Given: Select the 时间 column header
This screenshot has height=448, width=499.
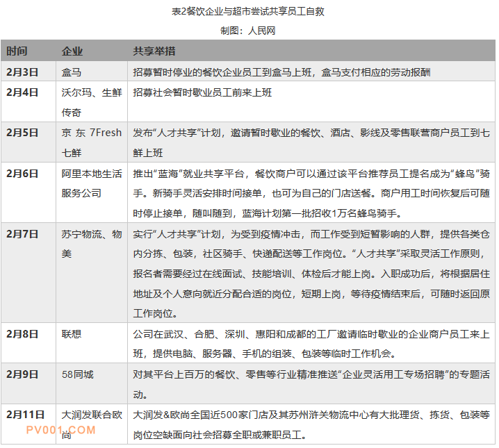Looking at the screenshot, I should tap(17, 51).
